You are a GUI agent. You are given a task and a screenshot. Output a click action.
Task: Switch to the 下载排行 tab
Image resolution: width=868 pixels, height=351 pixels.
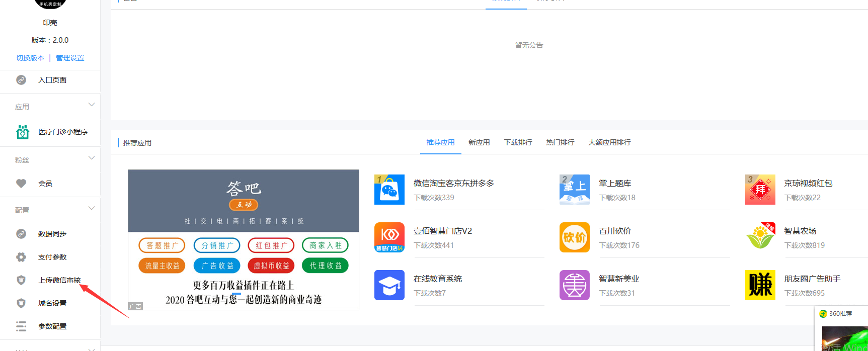pyautogui.click(x=518, y=143)
